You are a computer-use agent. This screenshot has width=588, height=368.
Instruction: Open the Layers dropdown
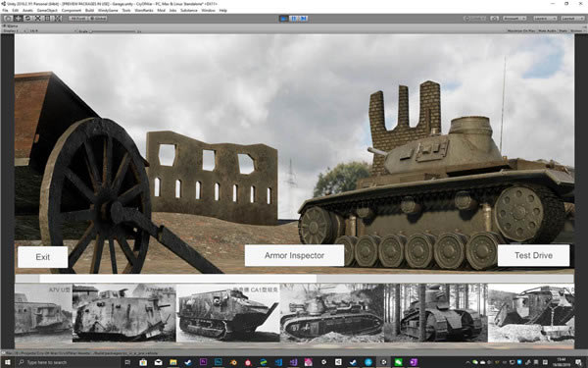click(x=545, y=18)
